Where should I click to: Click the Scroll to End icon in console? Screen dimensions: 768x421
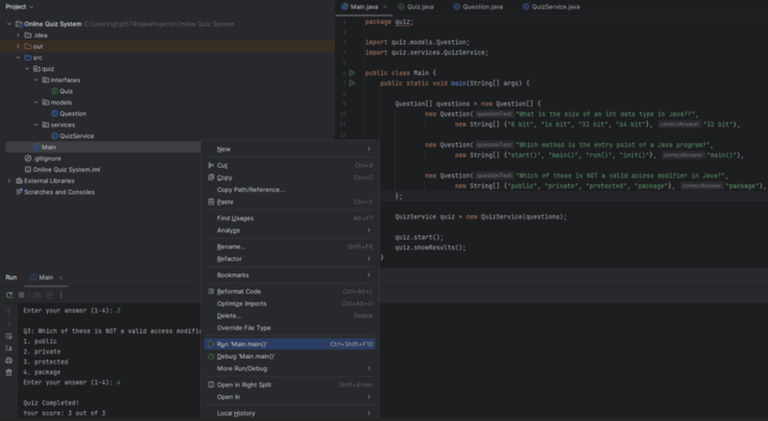click(x=9, y=347)
